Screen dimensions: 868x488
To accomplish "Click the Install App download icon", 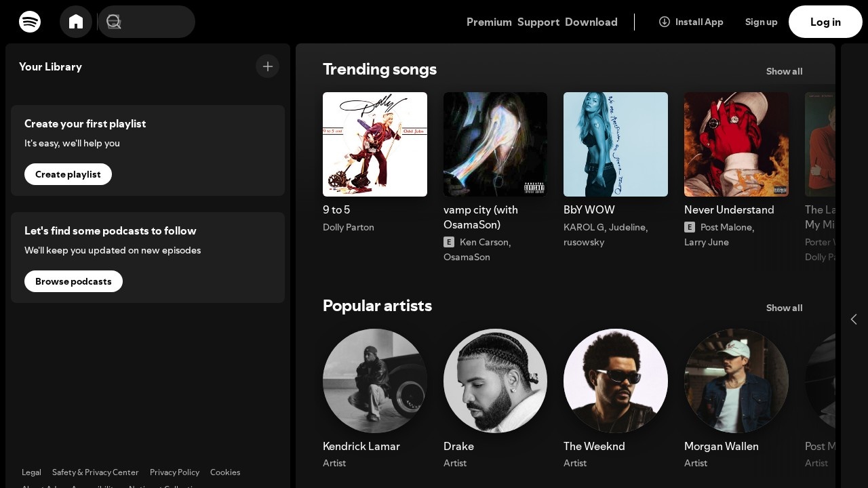I will pyautogui.click(x=665, y=22).
